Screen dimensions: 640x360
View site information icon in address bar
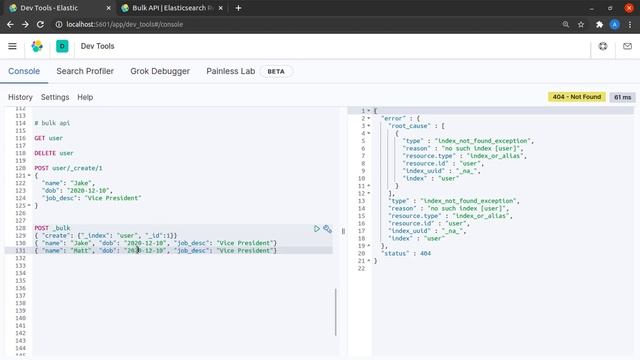(x=59, y=24)
